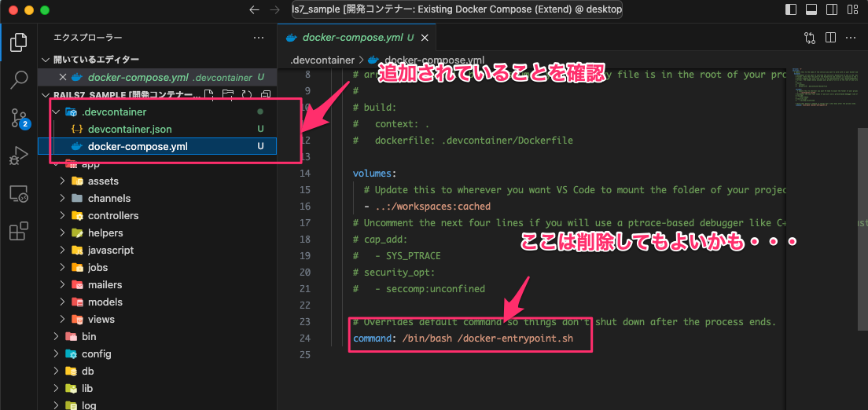The width and height of the screenshot is (868, 410).
Task: Click docker-compose.yml in the breadcrumb
Action: coord(434,59)
